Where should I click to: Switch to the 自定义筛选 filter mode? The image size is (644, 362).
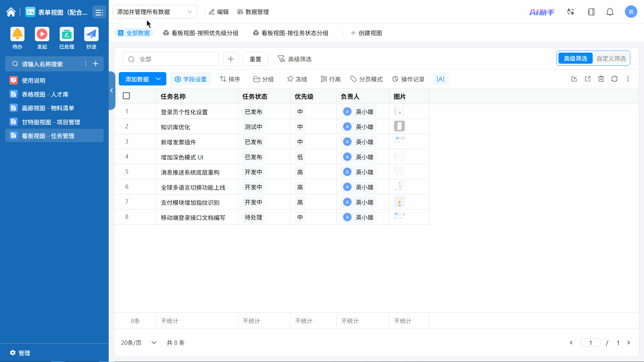click(611, 59)
